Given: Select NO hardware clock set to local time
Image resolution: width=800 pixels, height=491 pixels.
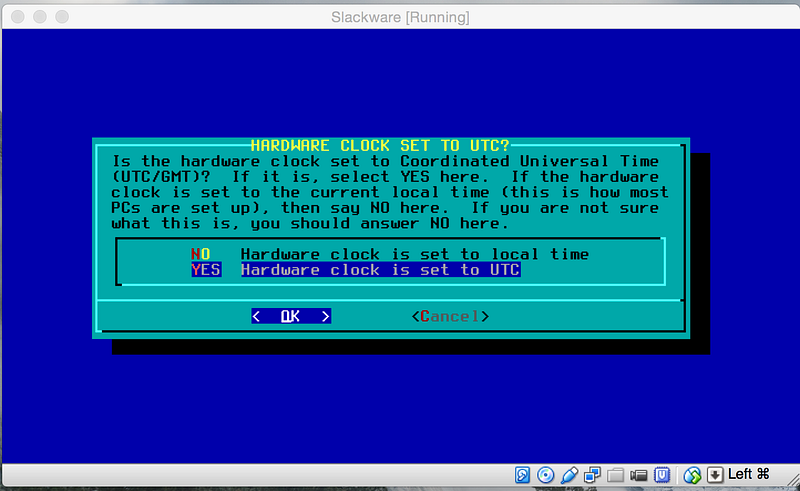Looking at the screenshot, I should pyautogui.click(x=390, y=254).
